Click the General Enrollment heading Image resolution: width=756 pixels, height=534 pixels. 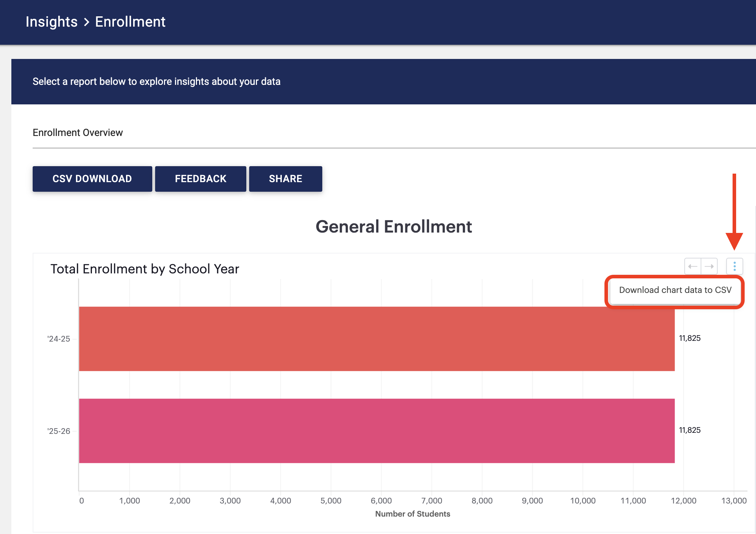click(x=394, y=227)
